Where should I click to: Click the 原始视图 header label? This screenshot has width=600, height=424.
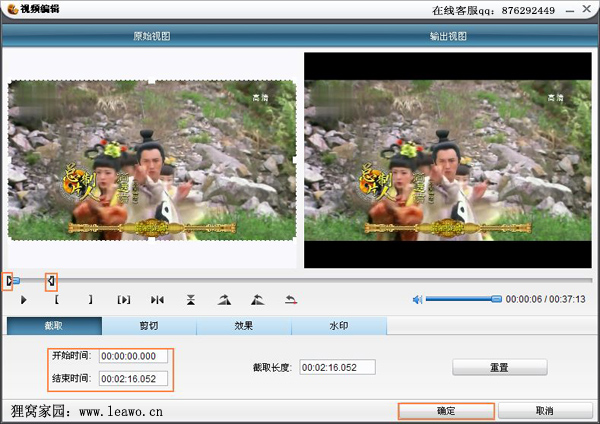coord(152,36)
